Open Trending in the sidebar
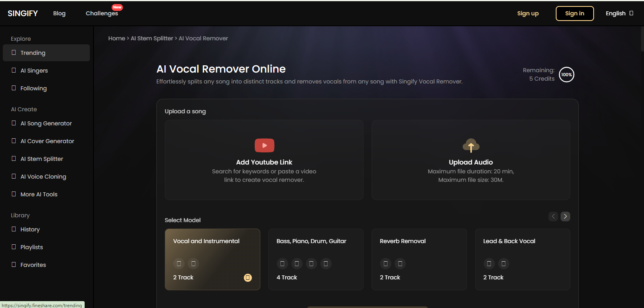The height and width of the screenshot is (308, 644). point(46,53)
